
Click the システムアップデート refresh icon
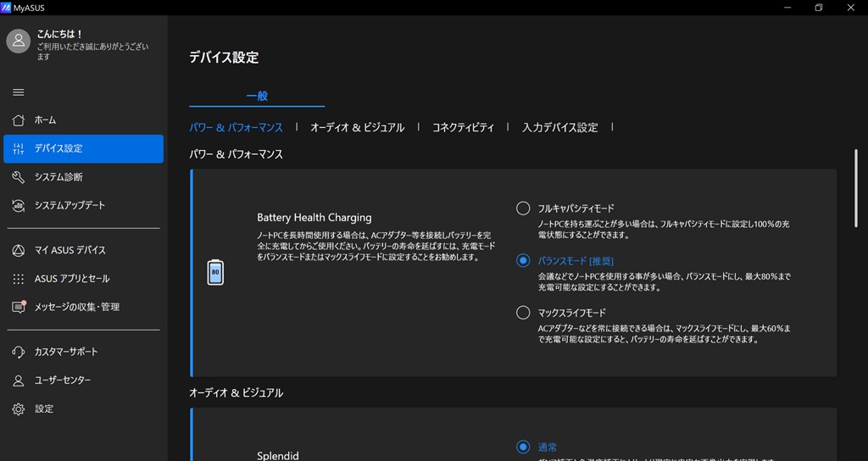pyautogui.click(x=19, y=205)
